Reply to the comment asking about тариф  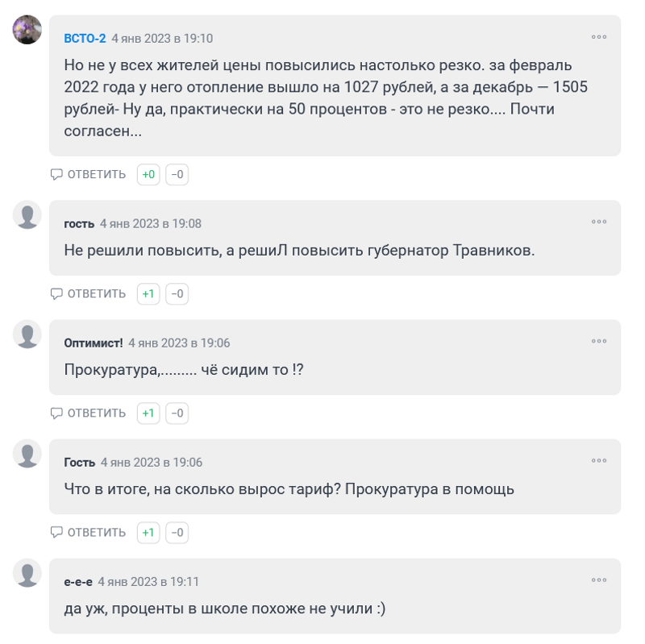pos(89,533)
